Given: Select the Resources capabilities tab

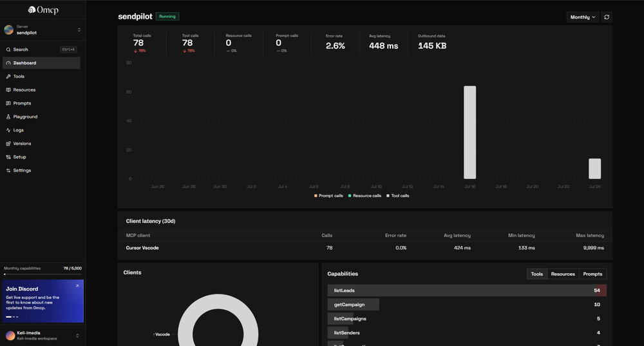Looking at the screenshot, I should (563, 274).
